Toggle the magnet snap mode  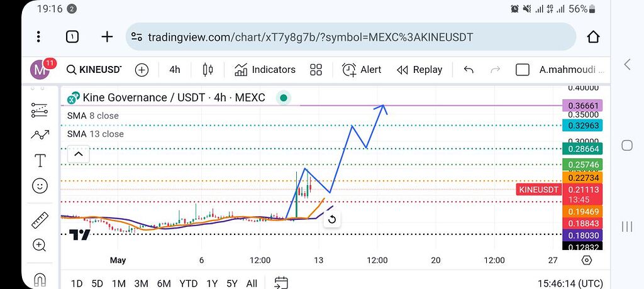coord(40,278)
